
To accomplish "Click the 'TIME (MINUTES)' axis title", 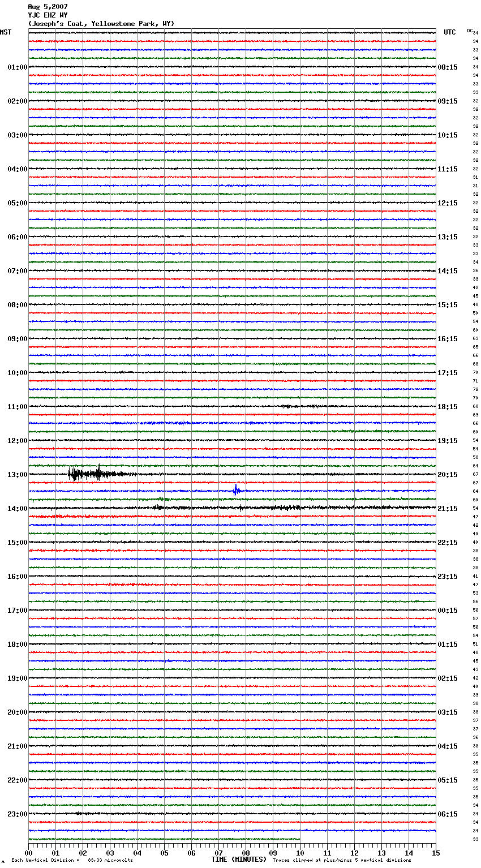I will click(239, 860).
